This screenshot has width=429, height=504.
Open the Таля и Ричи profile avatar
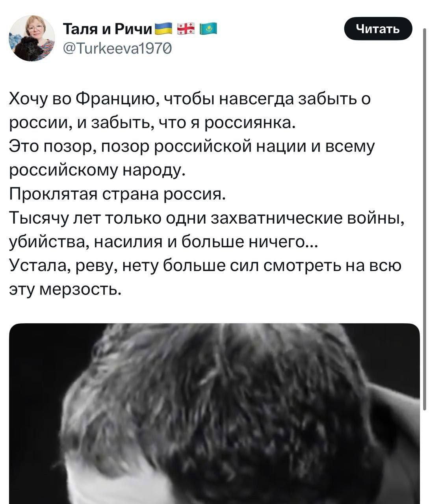click(x=32, y=38)
